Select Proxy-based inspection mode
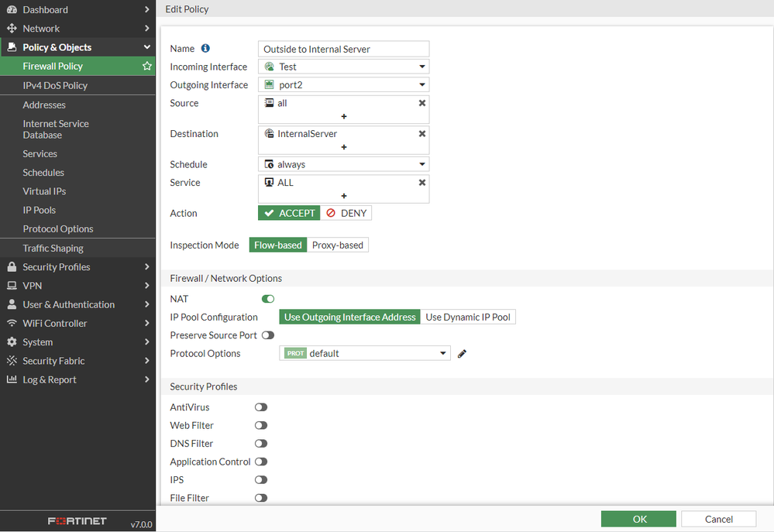This screenshot has height=532, width=774. (x=338, y=245)
